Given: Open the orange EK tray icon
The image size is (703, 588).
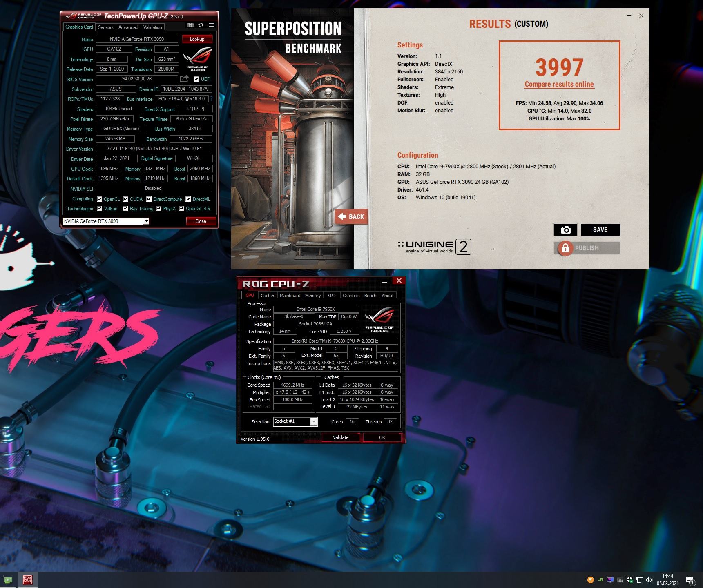Looking at the screenshot, I should (590, 580).
